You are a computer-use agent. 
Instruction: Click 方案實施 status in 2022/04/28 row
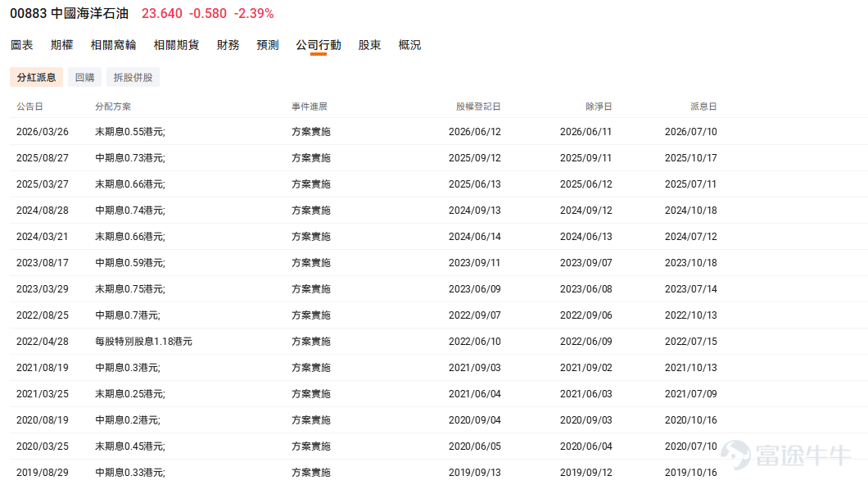[311, 341]
